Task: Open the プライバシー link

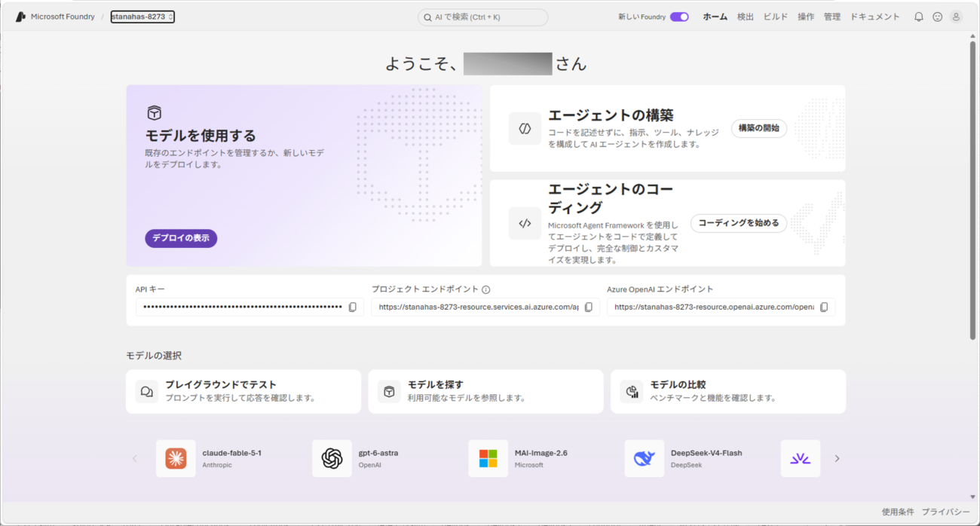Action: coord(946,512)
